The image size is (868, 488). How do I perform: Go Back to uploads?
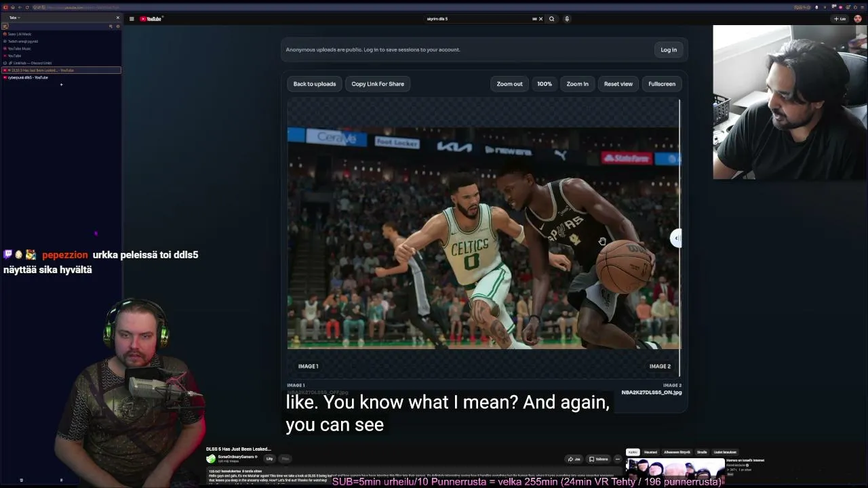(315, 84)
